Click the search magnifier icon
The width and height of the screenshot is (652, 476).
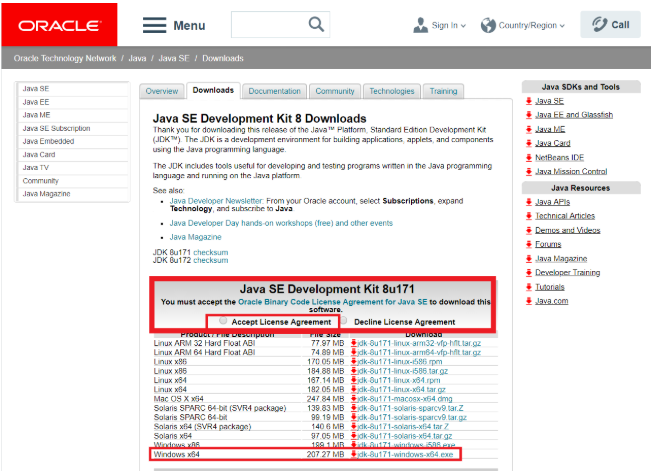click(x=316, y=25)
